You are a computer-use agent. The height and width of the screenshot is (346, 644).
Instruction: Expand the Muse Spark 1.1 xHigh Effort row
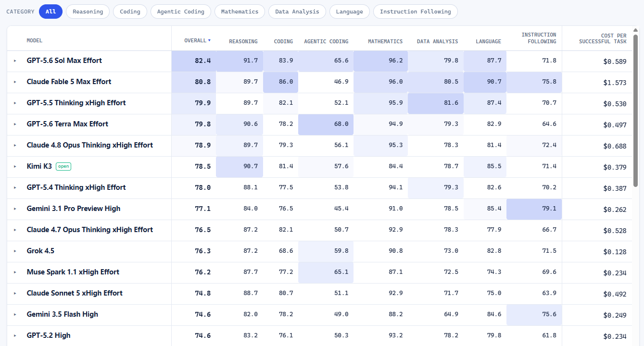[x=15, y=272]
